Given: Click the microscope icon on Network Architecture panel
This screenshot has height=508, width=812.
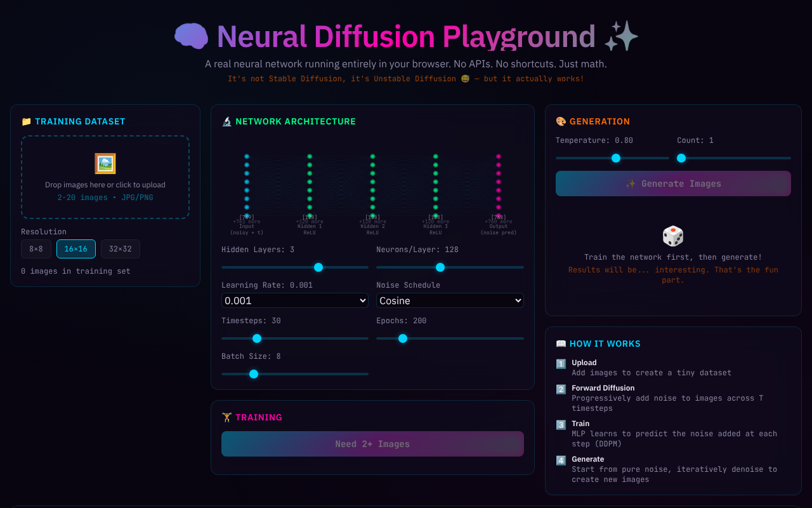Looking at the screenshot, I should pyautogui.click(x=226, y=121).
